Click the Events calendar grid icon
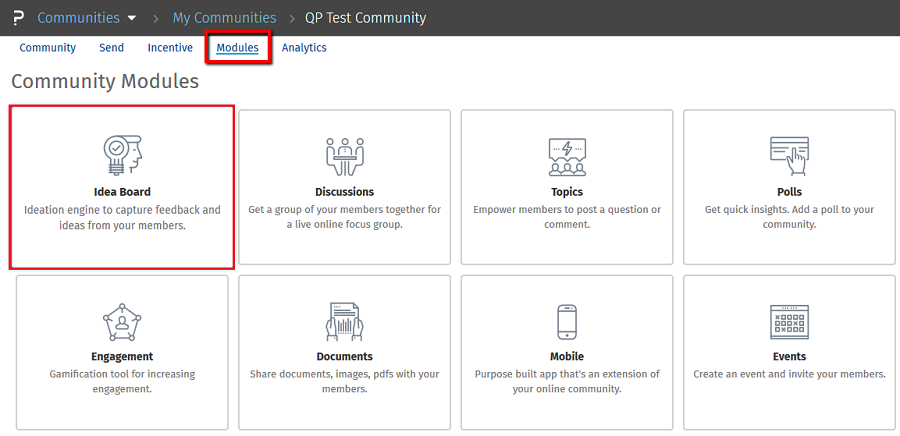 [x=789, y=321]
